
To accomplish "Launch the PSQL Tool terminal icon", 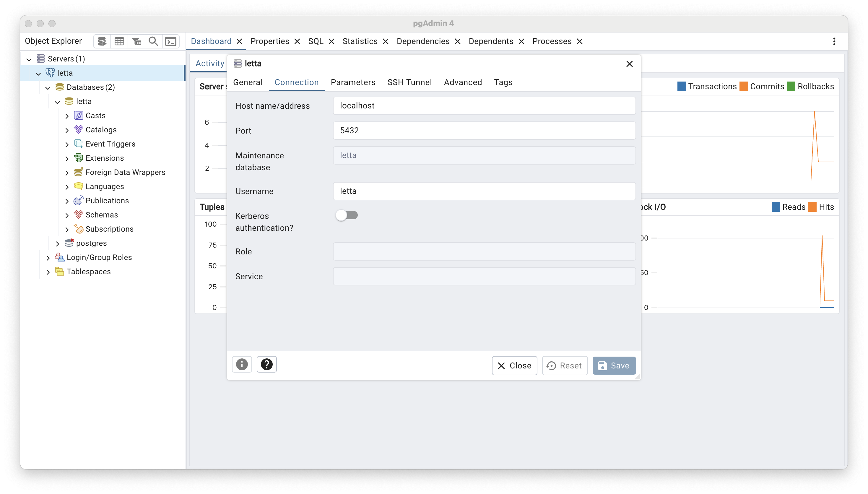I will click(170, 41).
